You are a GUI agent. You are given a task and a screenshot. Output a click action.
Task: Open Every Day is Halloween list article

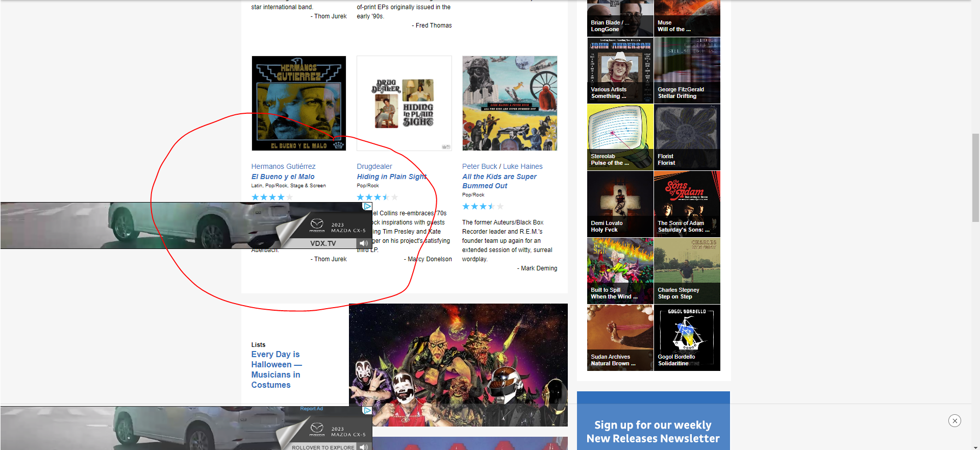point(276,369)
